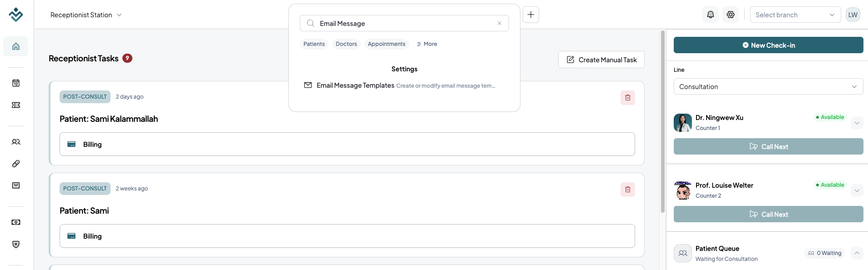This screenshot has width=868, height=270.
Task: Open Email Message Templates result
Action: point(404,85)
